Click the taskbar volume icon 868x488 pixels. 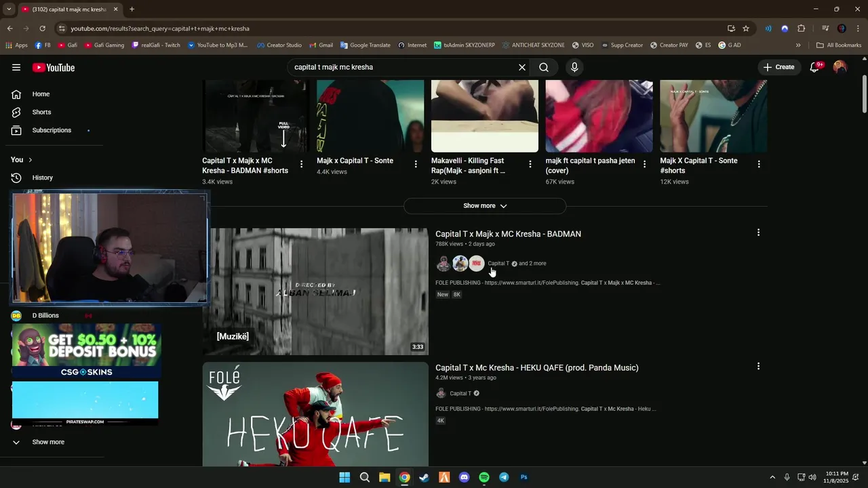tap(813, 477)
